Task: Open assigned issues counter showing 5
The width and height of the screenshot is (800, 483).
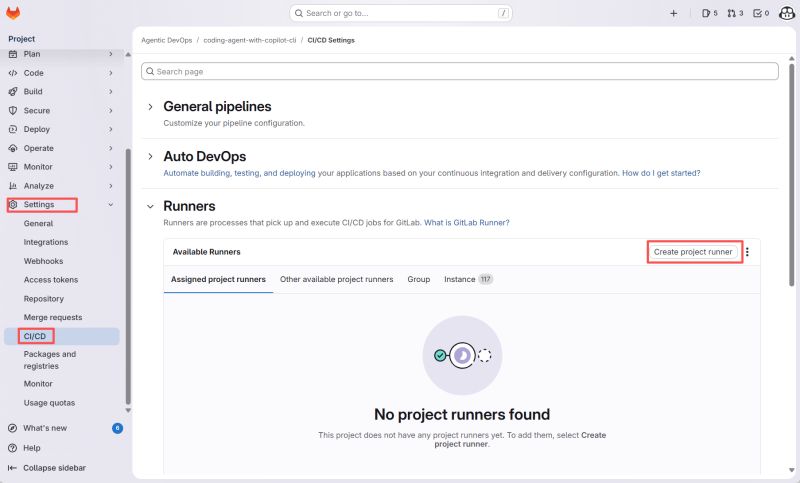Action: pyautogui.click(x=710, y=13)
